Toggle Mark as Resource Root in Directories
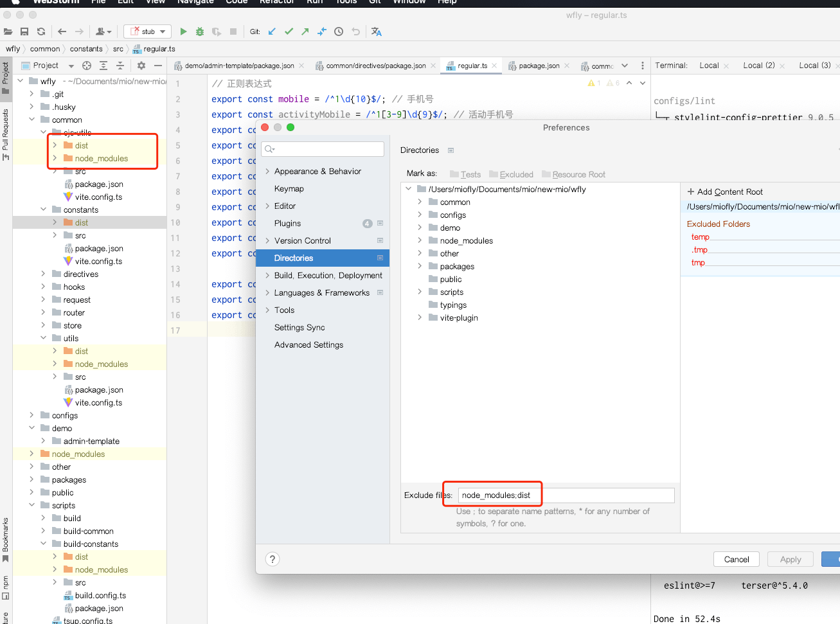The image size is (840, 624). point(573,174)
